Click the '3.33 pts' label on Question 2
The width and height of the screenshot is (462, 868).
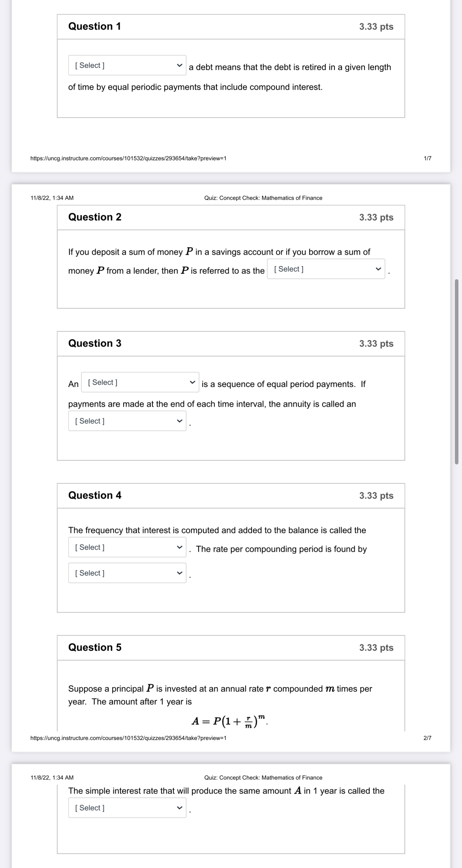[x=376, y=217]
